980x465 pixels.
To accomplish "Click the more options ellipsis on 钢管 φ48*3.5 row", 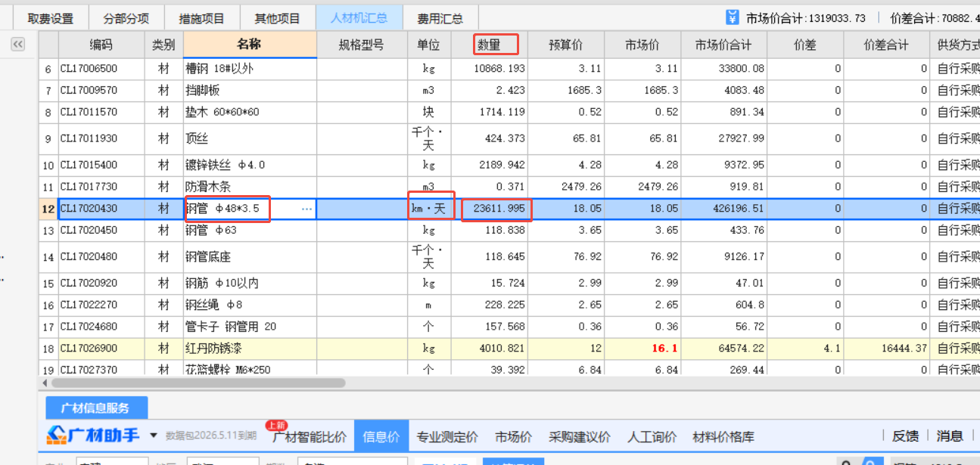I will click(306, 209).
